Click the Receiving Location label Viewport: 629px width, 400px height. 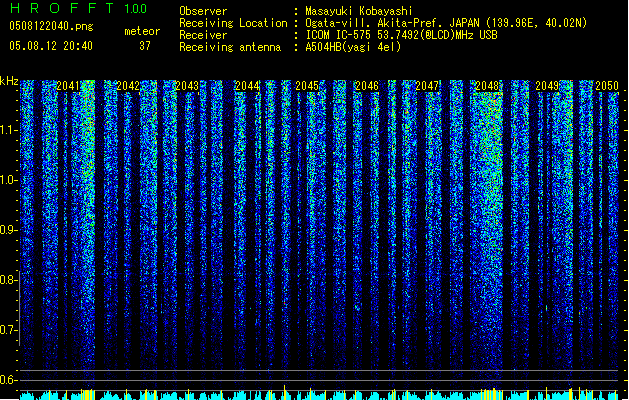pyautogui.click(x=233, y=23)
